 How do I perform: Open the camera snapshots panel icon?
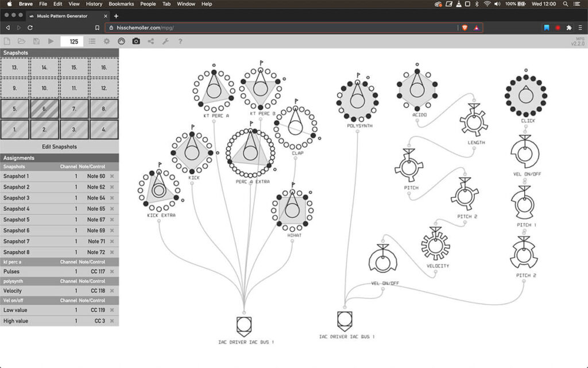pos(136,41)
